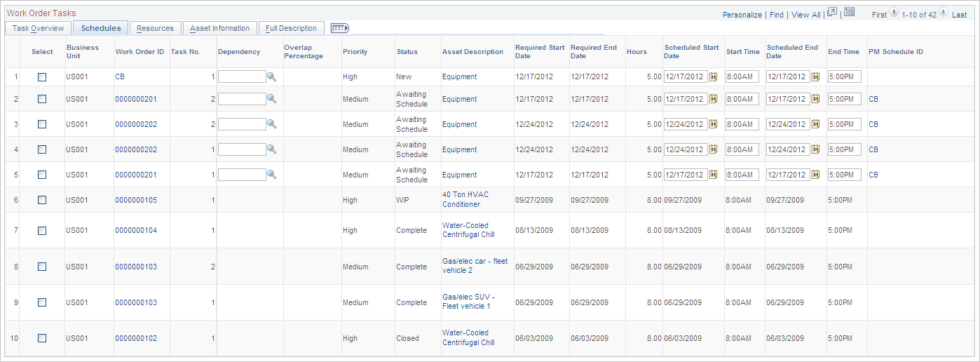Switch to the Task Overview tab
Viewport: 980px width, 362px height.
pyautogui.click(x=39, y=28)
